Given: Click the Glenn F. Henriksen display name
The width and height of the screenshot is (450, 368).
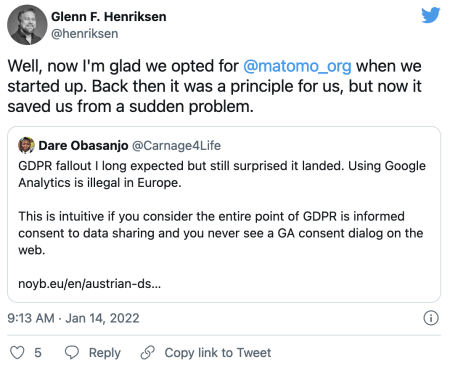Looking at the screenshot, I should pyautogui.click(x=109, y=17).
